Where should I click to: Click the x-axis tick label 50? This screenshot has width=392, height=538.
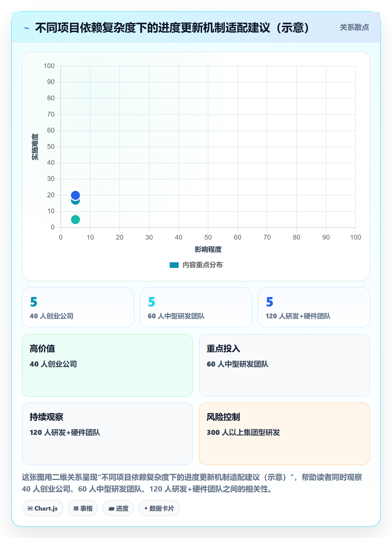(208, 237)
